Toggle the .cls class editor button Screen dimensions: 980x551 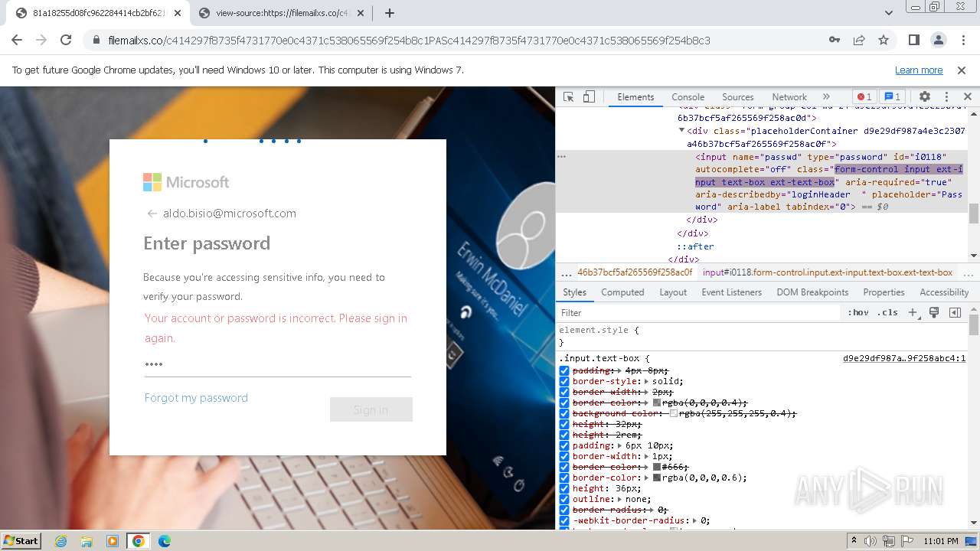click(x=888, y=312)
